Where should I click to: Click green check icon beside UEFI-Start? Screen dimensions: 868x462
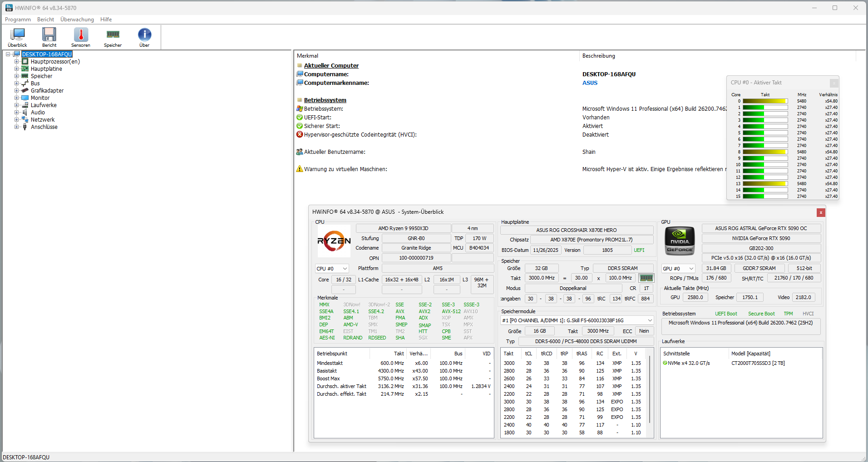(x=300, y=118)
